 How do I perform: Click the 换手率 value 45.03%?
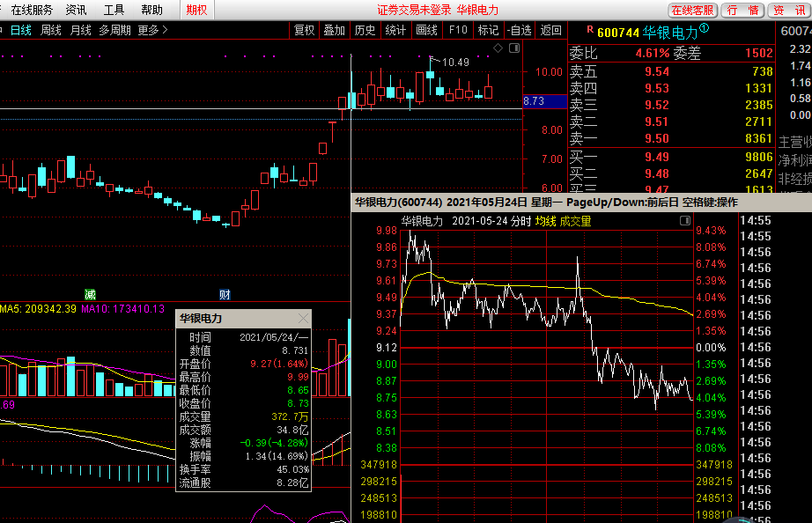[292, 469]
